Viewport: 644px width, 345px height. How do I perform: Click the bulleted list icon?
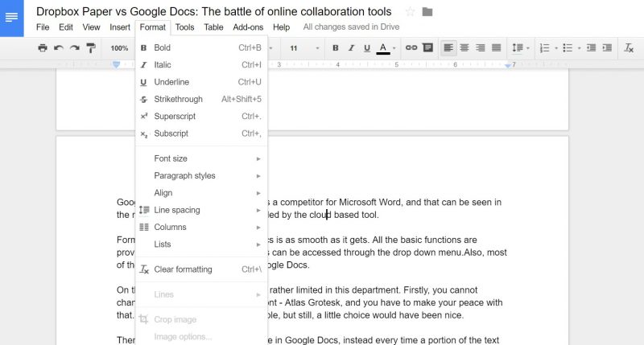pos(568,48)
